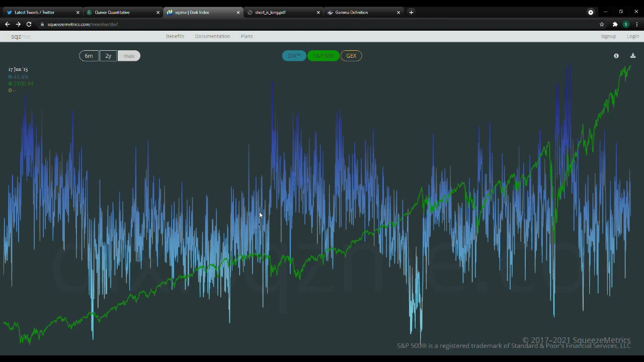The height and width of the screenshot is (362, 644).
Task: Click the 2017–2021 SqueezeMetrics copyright text
Action: pos(576,340)
